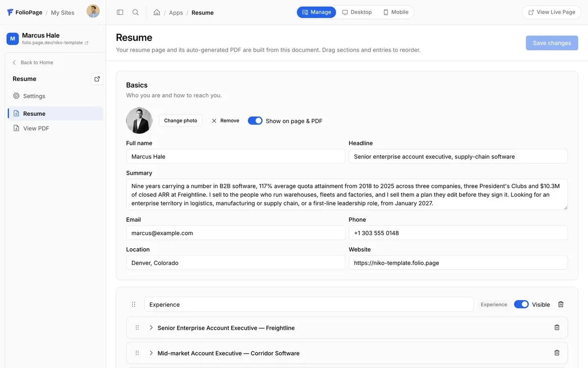This screenshot has width=588, height=368.
Task: Click the folio.page.dev/niko-template link
Action: pyautogui.click(x=55, y=43)
